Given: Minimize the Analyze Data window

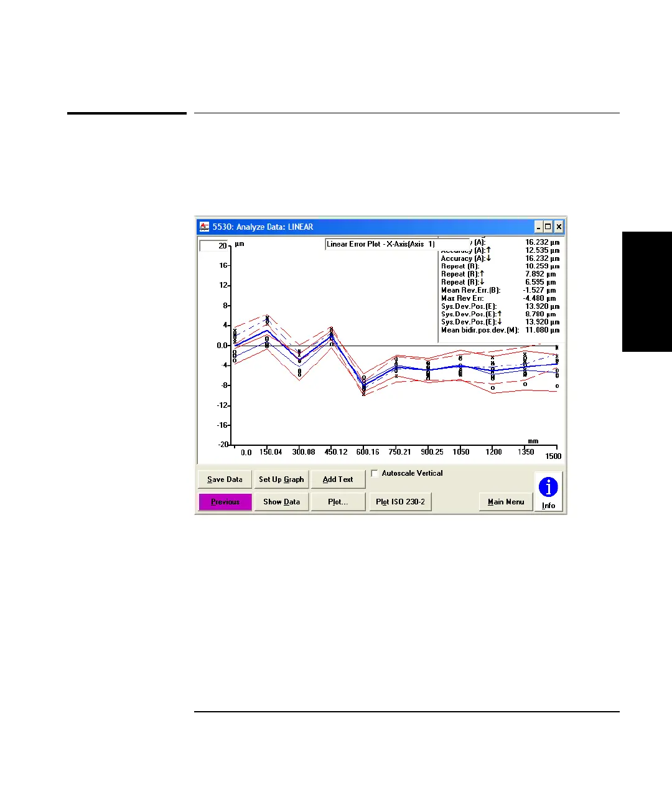Looking at the screenshot, I should [538, 227].
